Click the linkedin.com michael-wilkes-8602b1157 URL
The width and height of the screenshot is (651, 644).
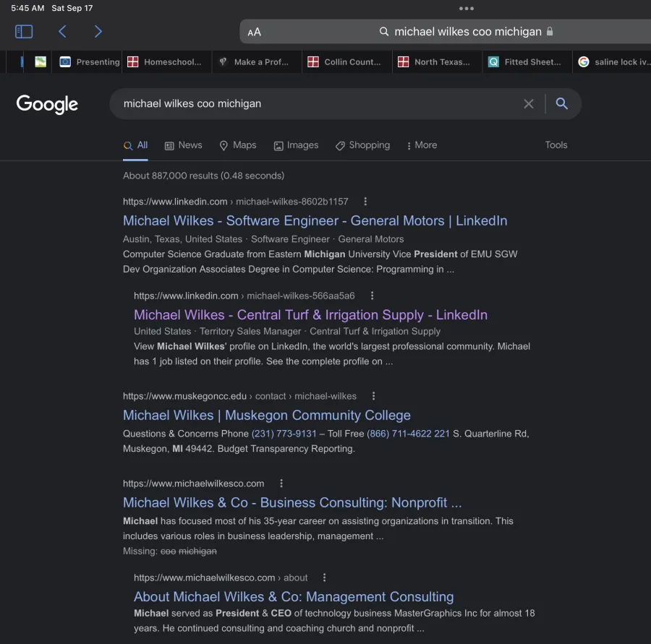(235, 202)
